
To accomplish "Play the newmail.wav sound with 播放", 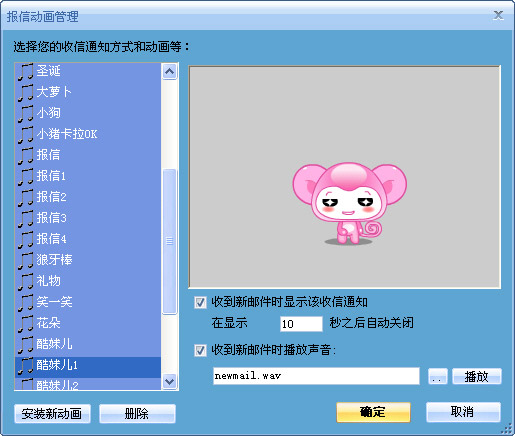I will 477,376.
